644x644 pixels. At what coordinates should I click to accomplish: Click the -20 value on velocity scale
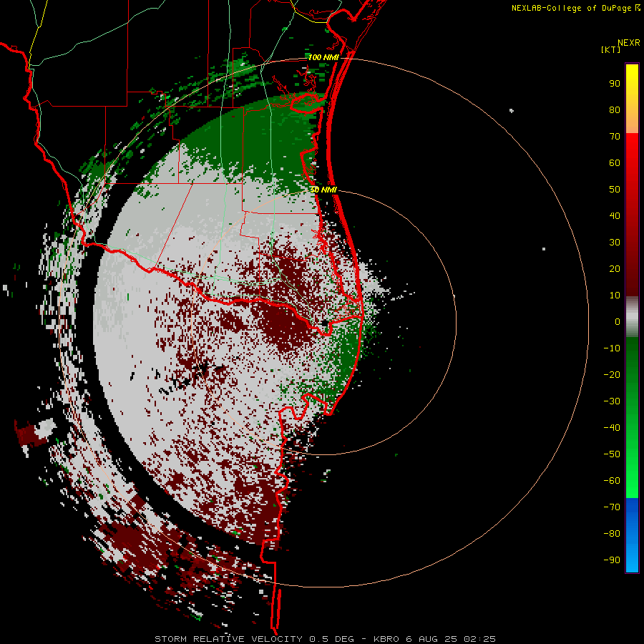[612, 375]
